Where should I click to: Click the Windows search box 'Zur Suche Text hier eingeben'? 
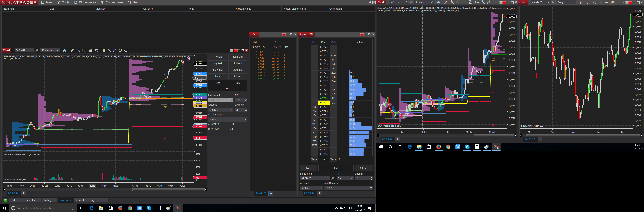pos(43,208)
